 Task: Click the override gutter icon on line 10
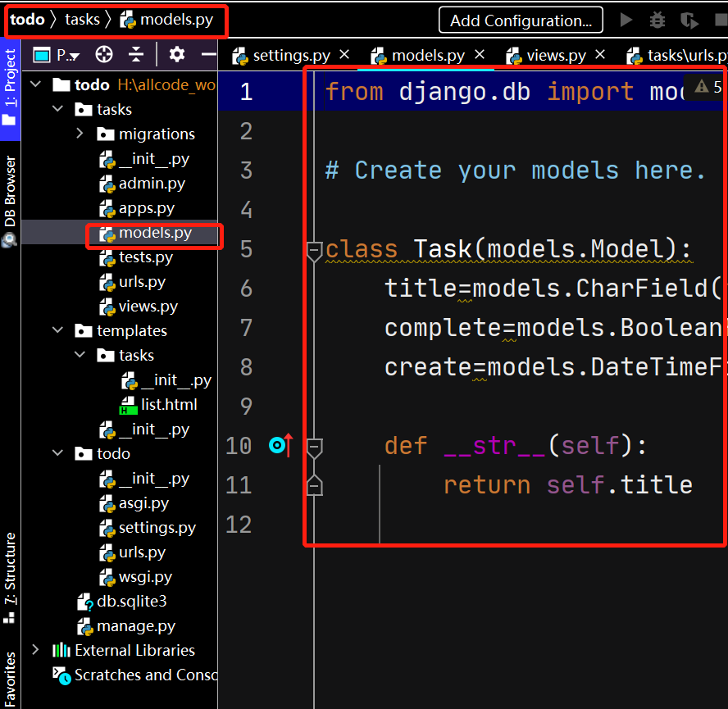281,445
